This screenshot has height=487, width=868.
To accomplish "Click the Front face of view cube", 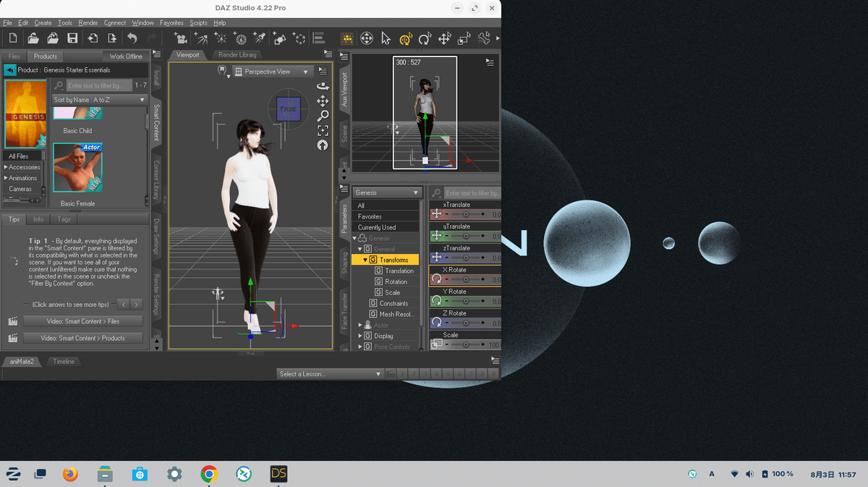I will tap(288, 109).
